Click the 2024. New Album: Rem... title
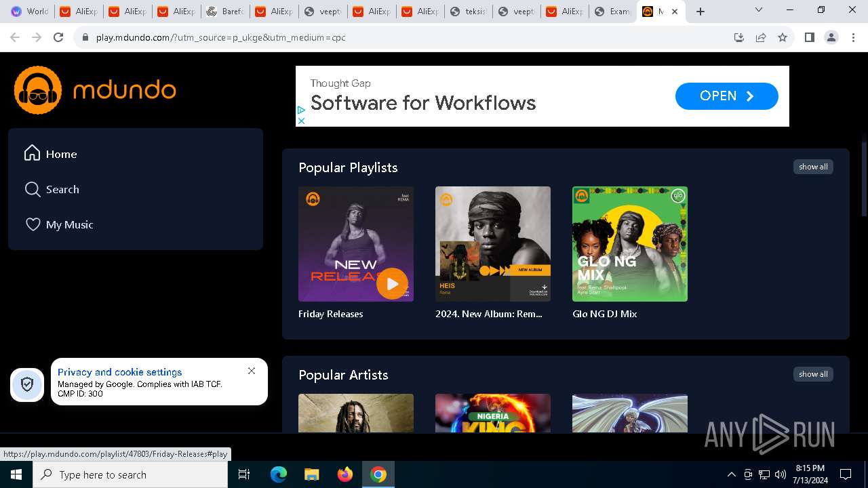Viewport: 868px width, 488px height. point(489,314)
